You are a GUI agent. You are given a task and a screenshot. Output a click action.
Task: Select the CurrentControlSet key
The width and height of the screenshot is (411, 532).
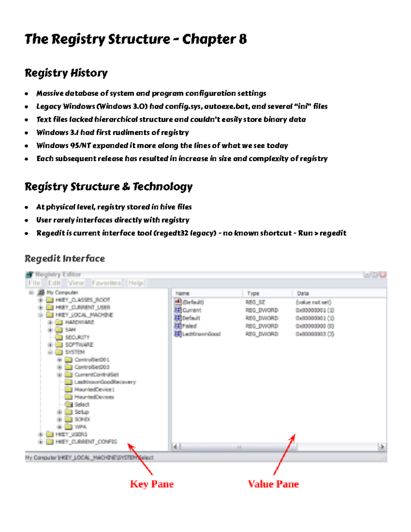pos(96,374)
